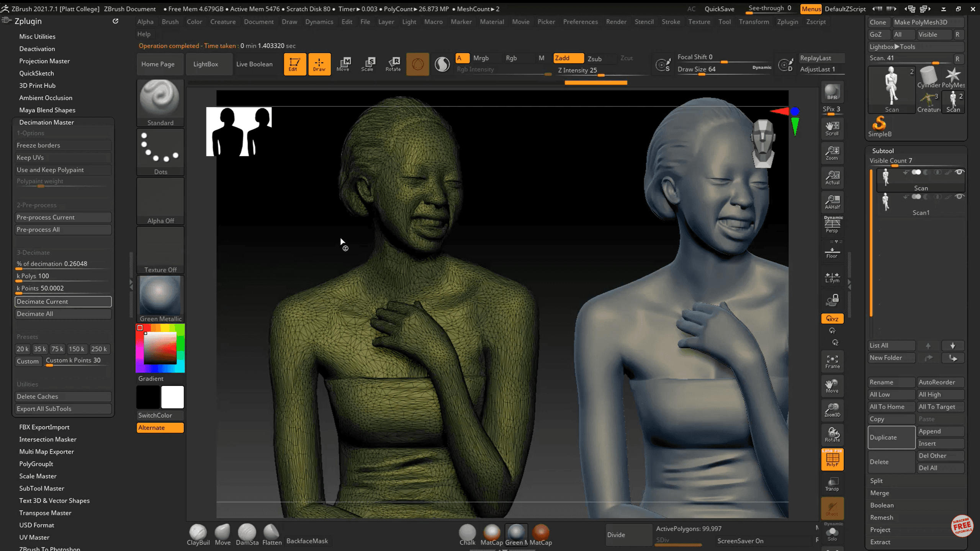Click the Frame view icon
Image resolution: width=980 pixels, height=551 pixels.
coord(832,361)
